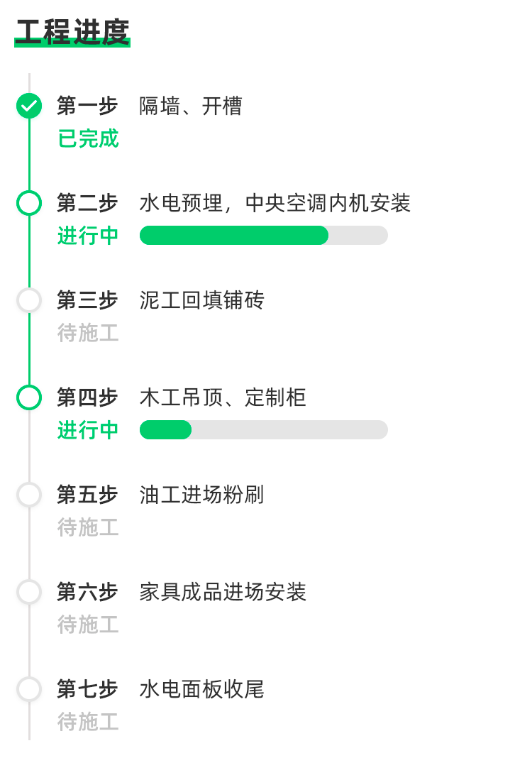The image size is (532, 758).
Task: Click the green ring marker of 第四步
Action: (29, 397)
